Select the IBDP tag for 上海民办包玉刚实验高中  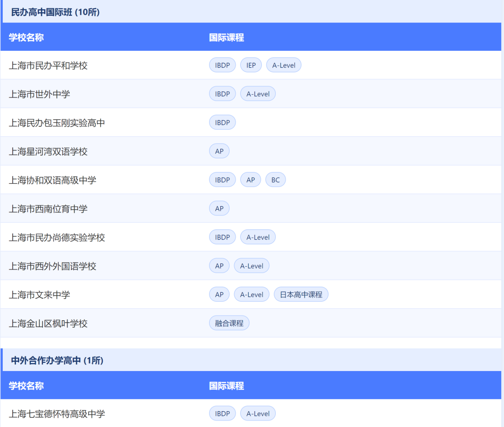(x=222, y=122)
